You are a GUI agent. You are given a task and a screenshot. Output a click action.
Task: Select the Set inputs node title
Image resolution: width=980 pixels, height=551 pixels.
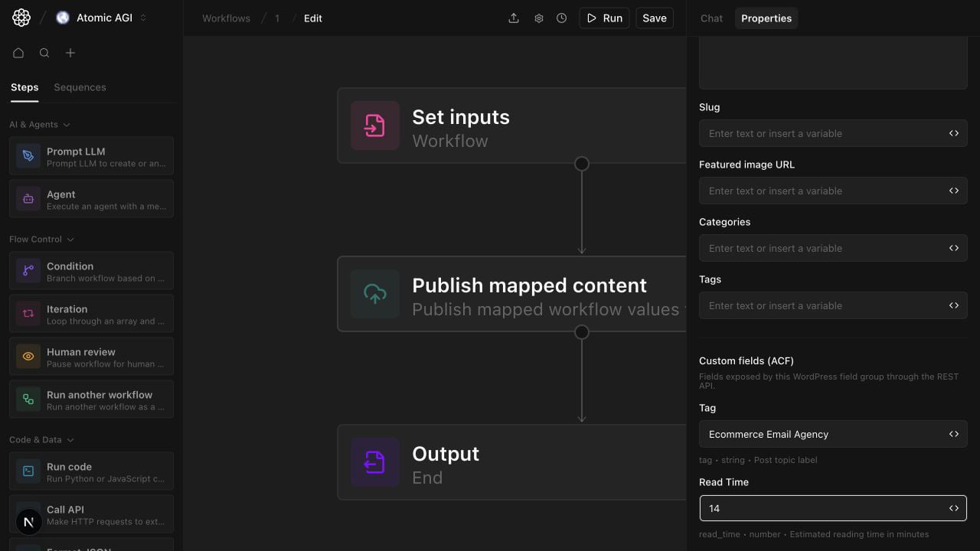point(461,117)
